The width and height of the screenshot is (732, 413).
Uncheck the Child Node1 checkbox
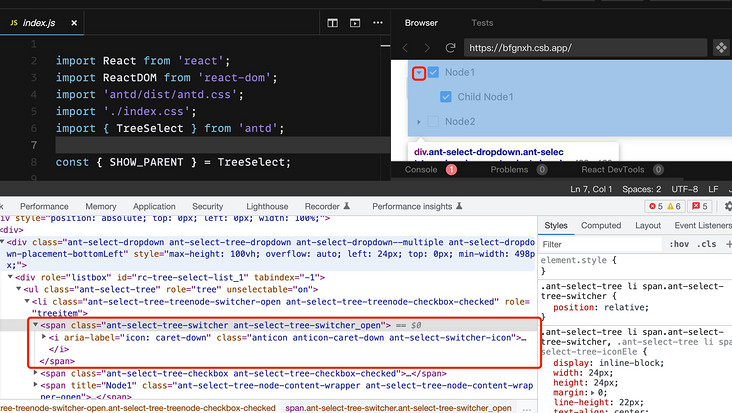click(x=446, y=97)
